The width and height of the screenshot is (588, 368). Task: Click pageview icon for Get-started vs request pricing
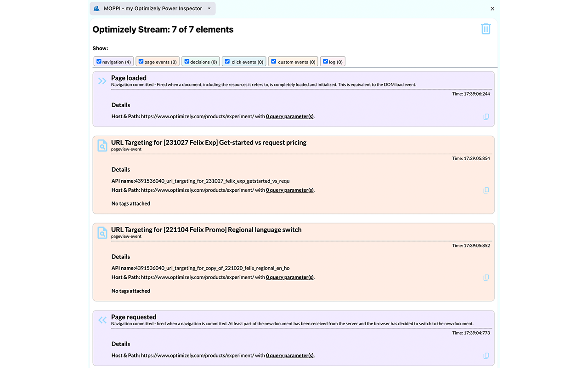click(102, 145)
